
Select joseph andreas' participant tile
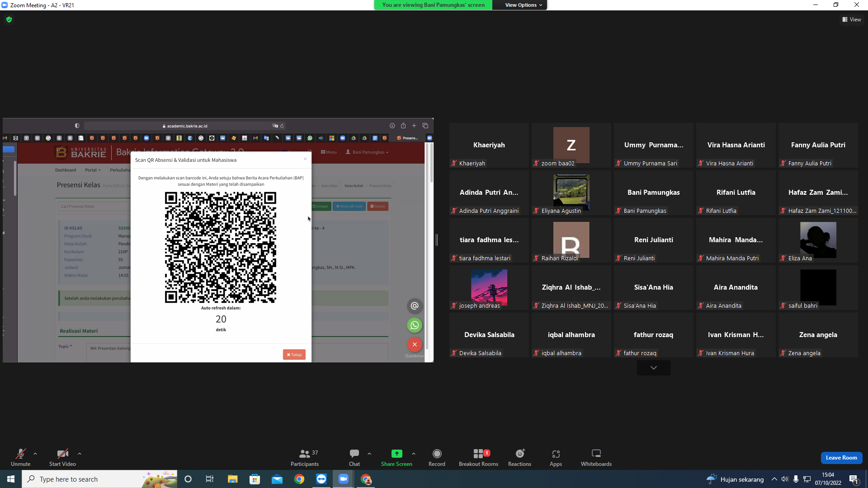(489, 288)
